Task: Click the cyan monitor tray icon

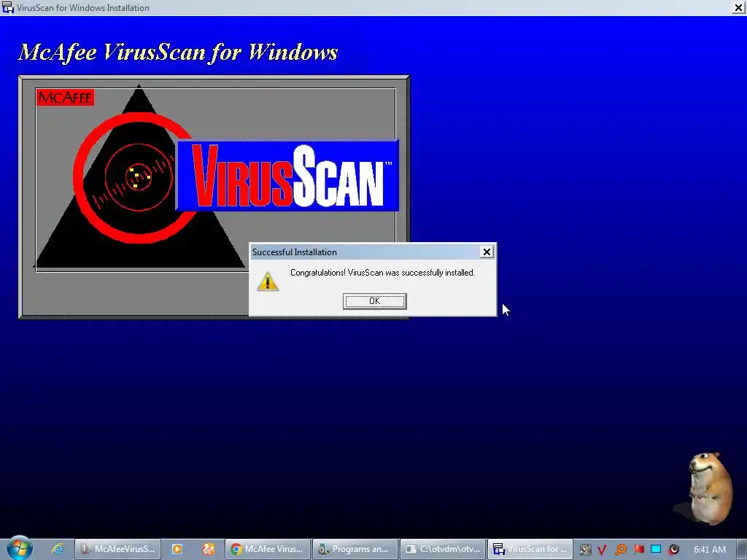Action: [656, 550]
